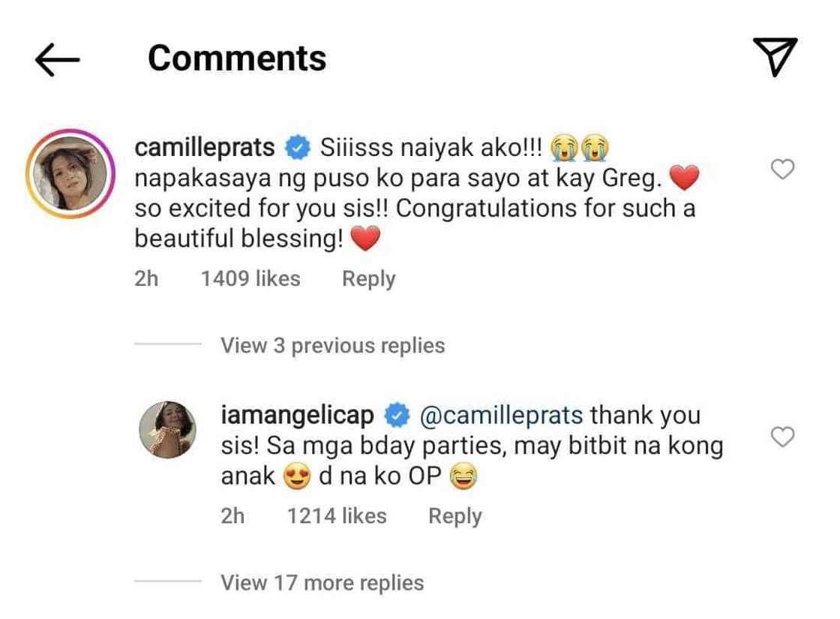Like iamangelicap's reply with the heart toggle
The image size is (840, 619).
point(783,437)
